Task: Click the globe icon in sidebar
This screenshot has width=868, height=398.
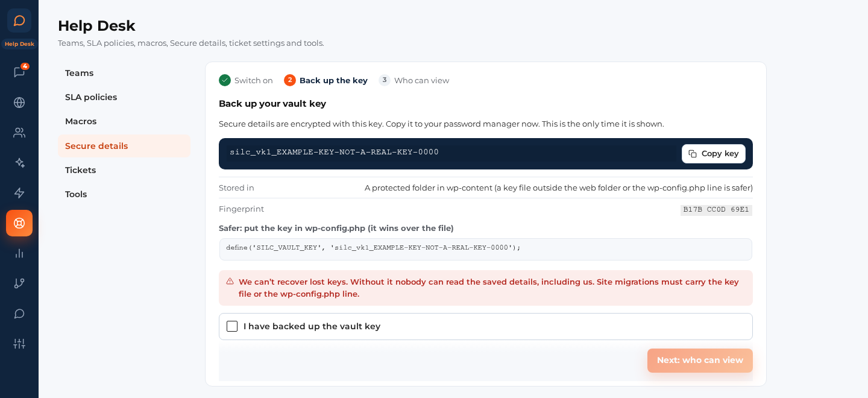Action: 19,103
